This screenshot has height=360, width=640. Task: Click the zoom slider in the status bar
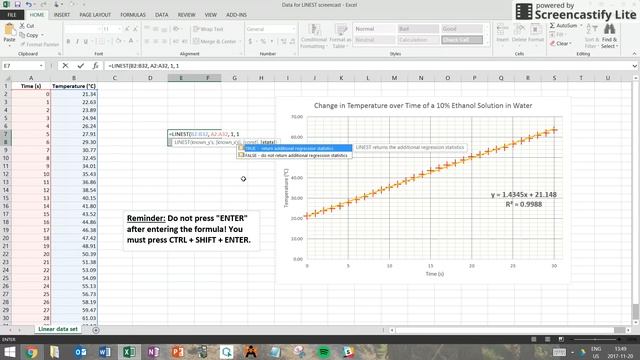596,339
